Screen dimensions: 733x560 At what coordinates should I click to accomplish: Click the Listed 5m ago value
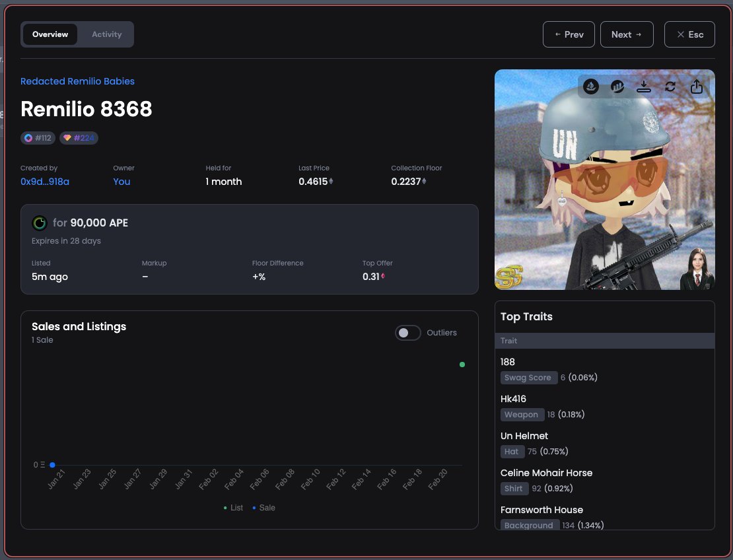click(50, 277)
